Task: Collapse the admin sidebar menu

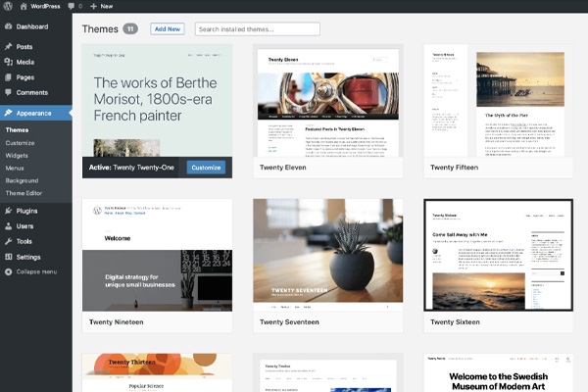Action: 29,271
